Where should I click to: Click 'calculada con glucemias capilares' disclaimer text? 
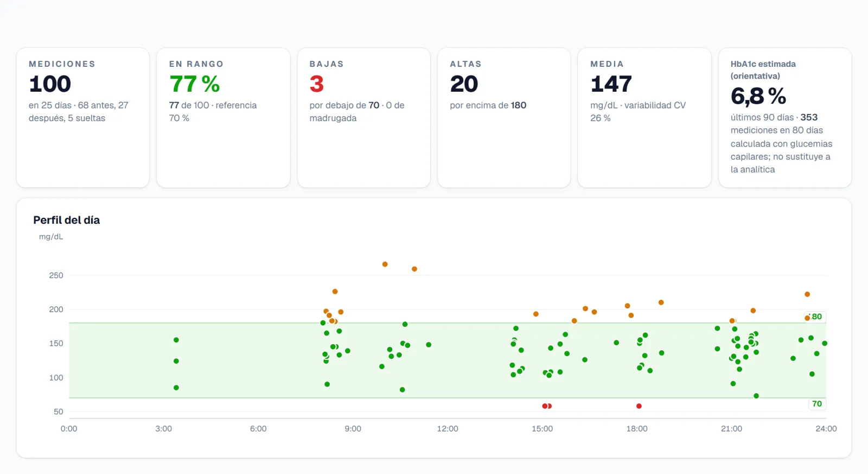click(781, 157)
